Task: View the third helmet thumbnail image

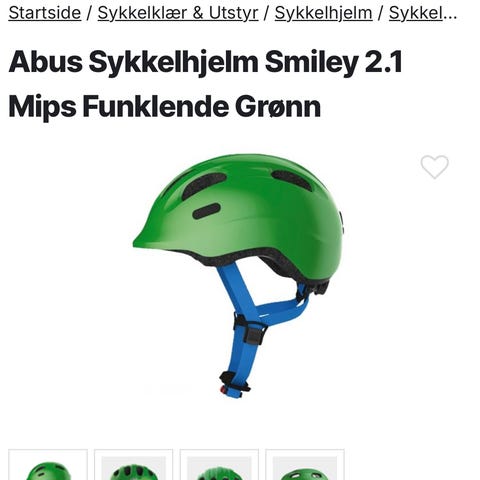Action: click(x=219, y=465)
